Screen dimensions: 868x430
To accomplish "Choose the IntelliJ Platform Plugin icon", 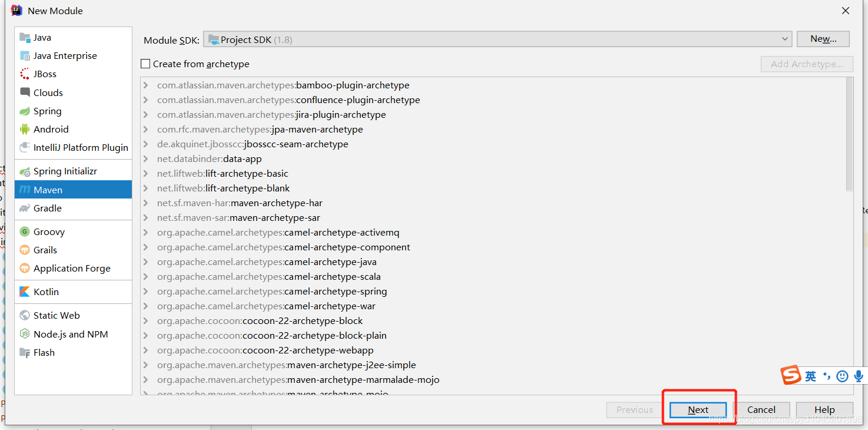I will tap(25, 147).
